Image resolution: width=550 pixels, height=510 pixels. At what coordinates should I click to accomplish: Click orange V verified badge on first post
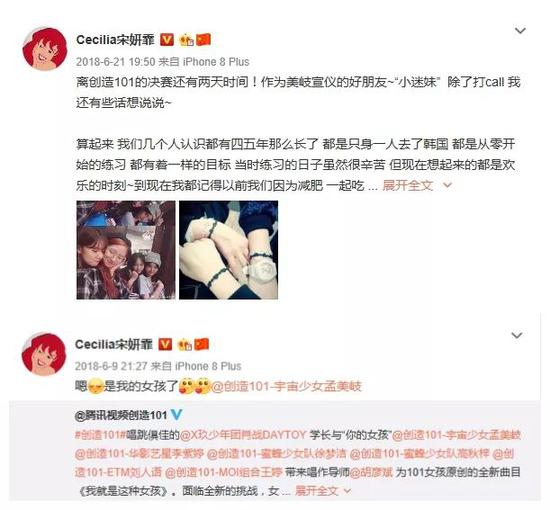pyautogui.click(x=167, y=40)
